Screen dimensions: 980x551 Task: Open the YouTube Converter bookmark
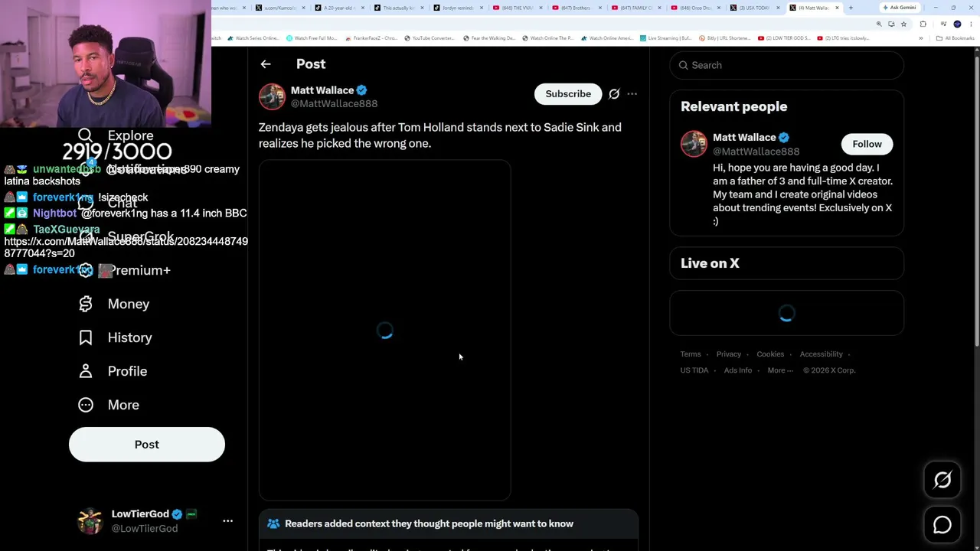pos(429,38)
